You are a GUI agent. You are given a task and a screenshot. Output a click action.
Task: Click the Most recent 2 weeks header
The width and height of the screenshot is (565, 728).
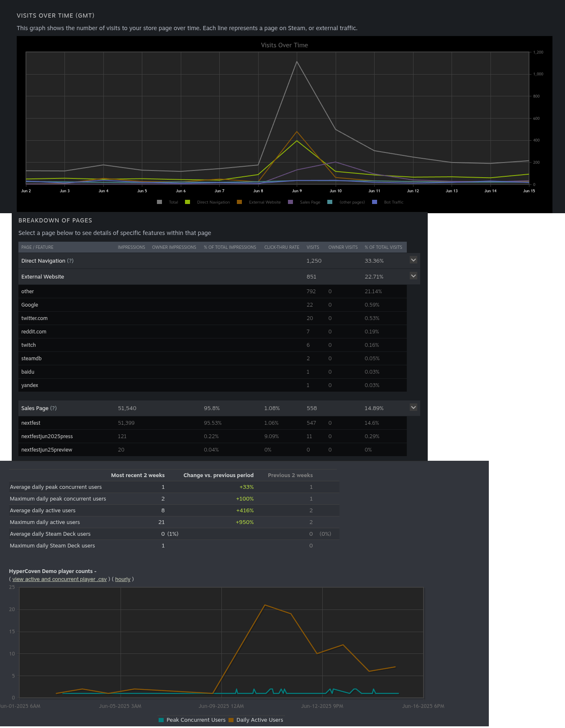(138, 475)
